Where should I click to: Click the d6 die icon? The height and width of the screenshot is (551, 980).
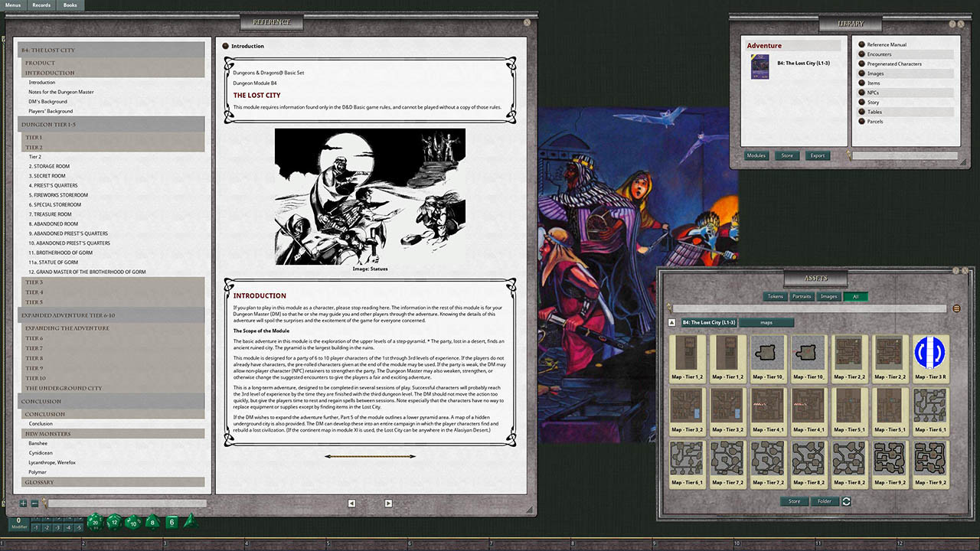tap(171, 522)
